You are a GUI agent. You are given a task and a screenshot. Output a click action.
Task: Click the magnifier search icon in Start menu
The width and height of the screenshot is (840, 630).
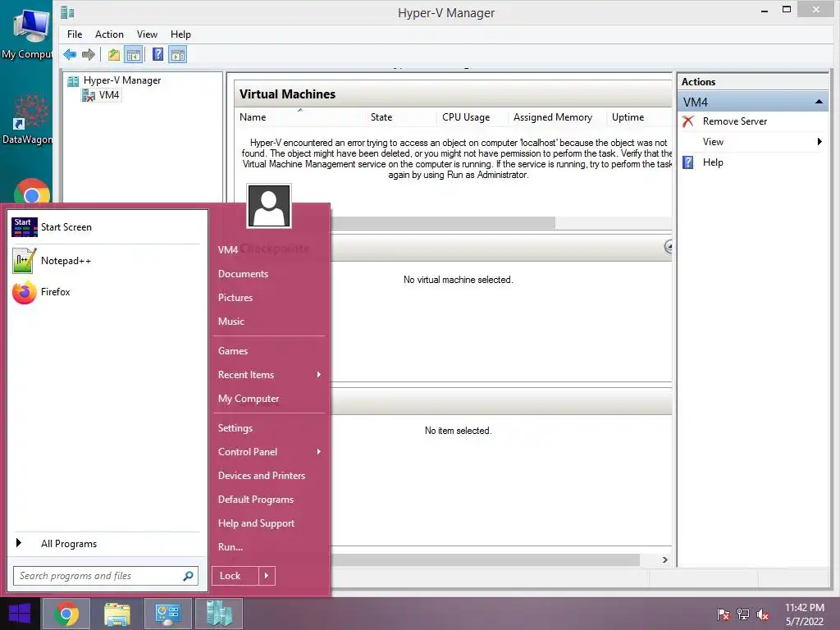[x=188, y=576]
